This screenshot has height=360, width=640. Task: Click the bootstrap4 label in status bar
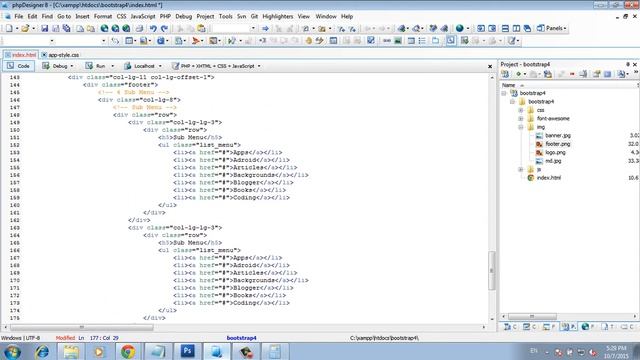click(241, 338)
